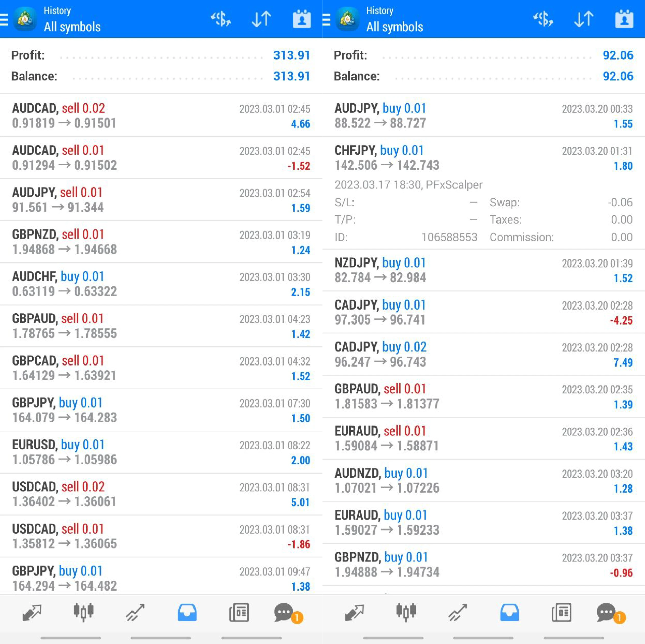
Task: Open calendar date range icon, left screen
Action: [302, 19]
